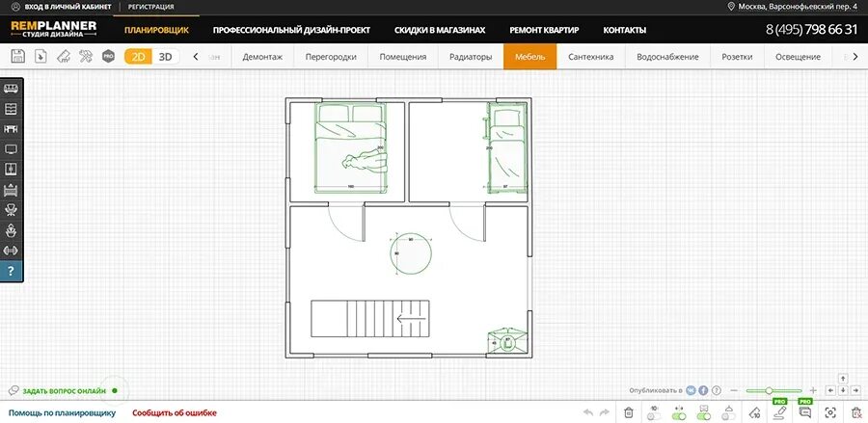Open the Демонтаж tab
This screenshot has height=423, width=868.
click(262, 57)
